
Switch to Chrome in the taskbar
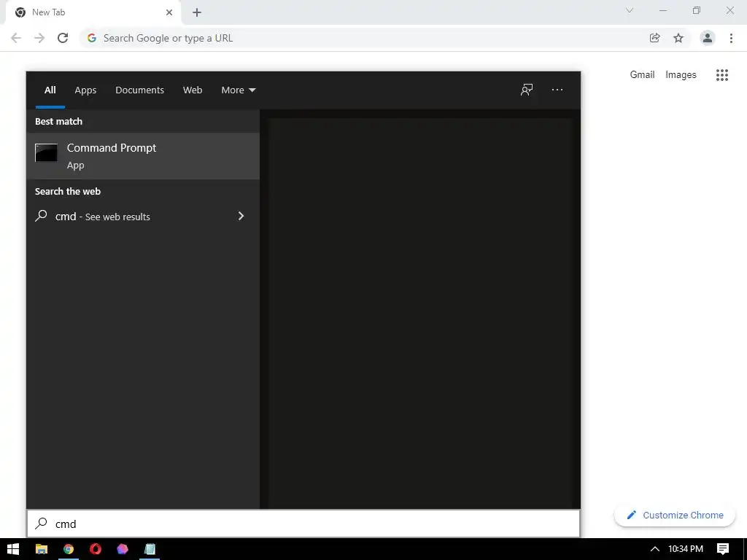click(x=69, y=549)
